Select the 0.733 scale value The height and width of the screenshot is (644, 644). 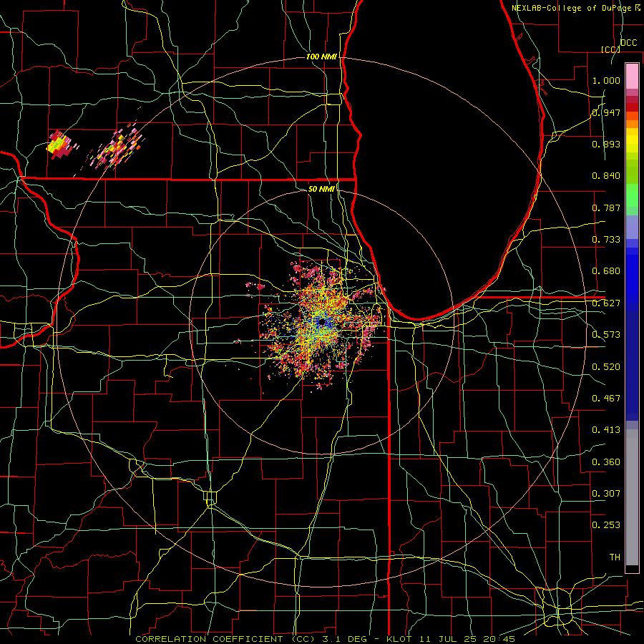606,240
